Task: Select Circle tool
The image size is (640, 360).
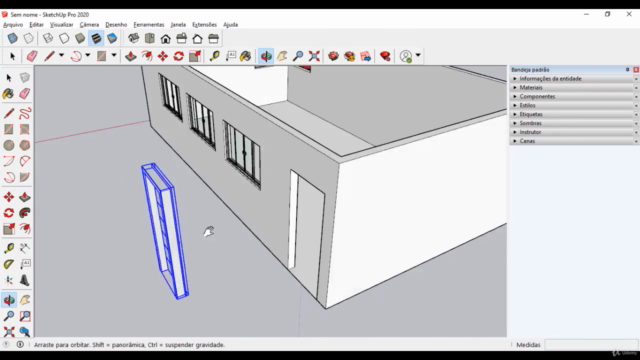Action: click(x=9, y=145)
